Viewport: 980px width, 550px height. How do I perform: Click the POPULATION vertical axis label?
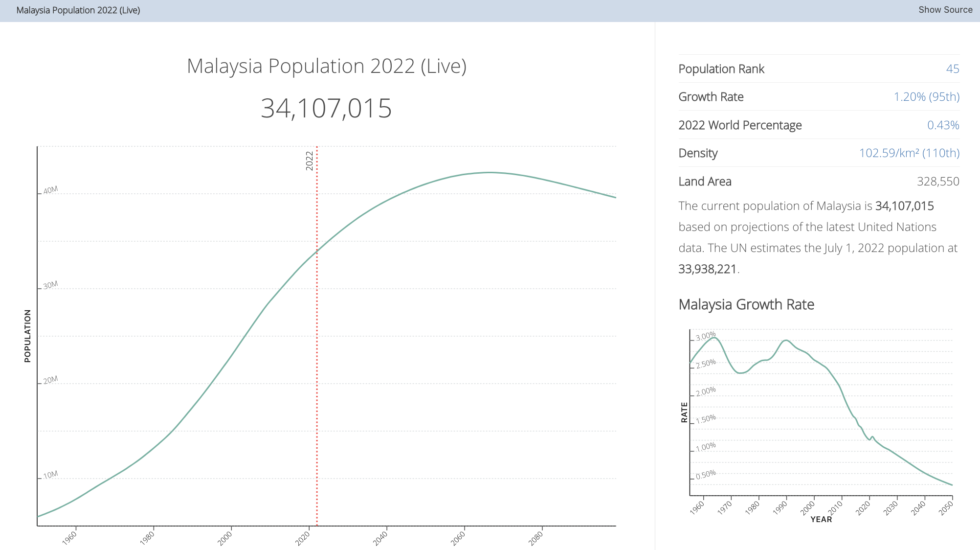(27, 336)
